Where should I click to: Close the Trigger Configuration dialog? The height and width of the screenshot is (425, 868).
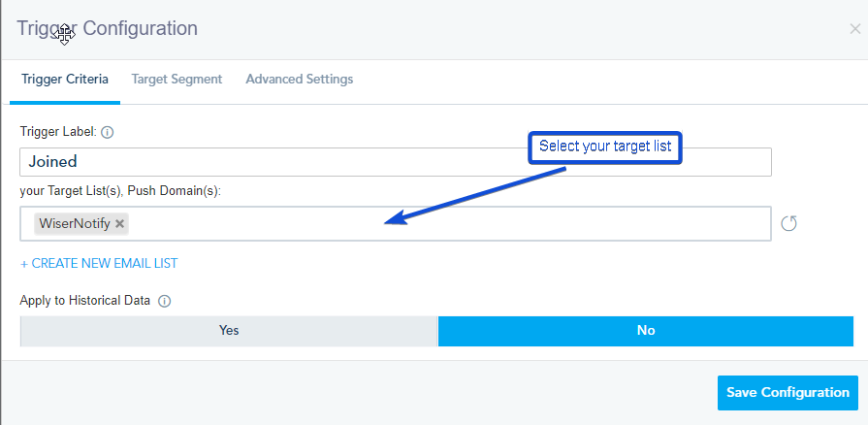[854, 29]
